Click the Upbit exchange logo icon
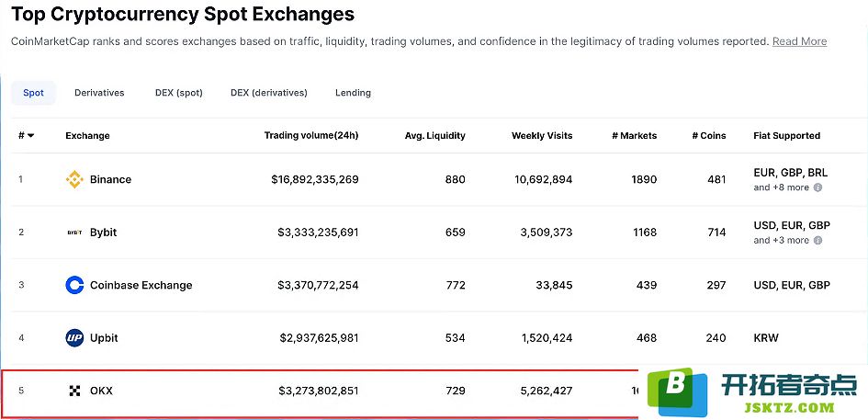This screenshot has height=420, width=868. click(x=74, y=337)
